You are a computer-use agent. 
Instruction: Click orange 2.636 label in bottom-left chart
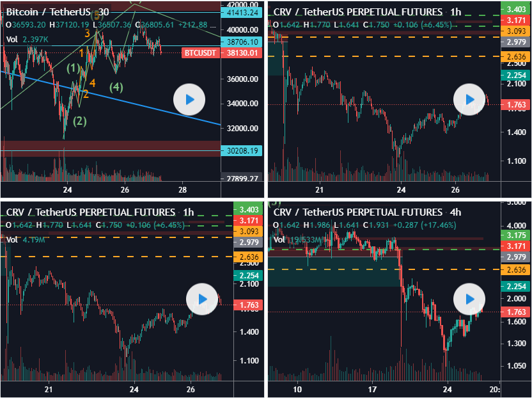click(x=247, y=257)
